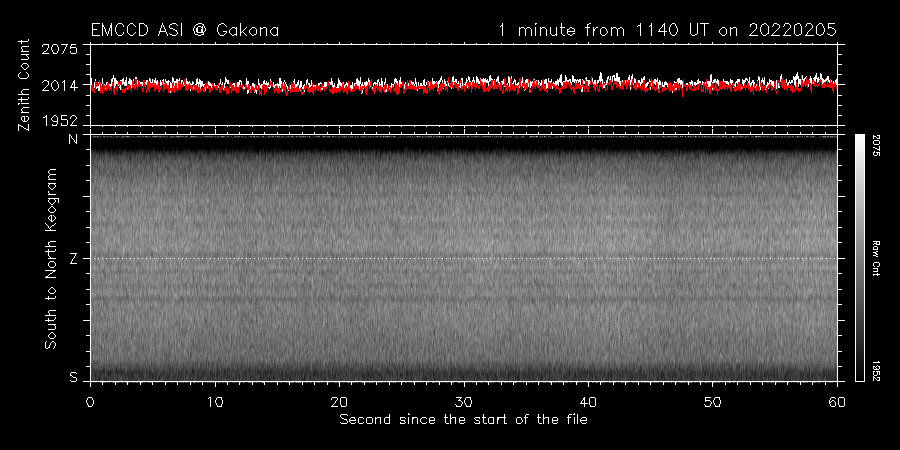
Task: Click the colorbar's 'Raw Cnt' label
Action: tap(876, 258)
